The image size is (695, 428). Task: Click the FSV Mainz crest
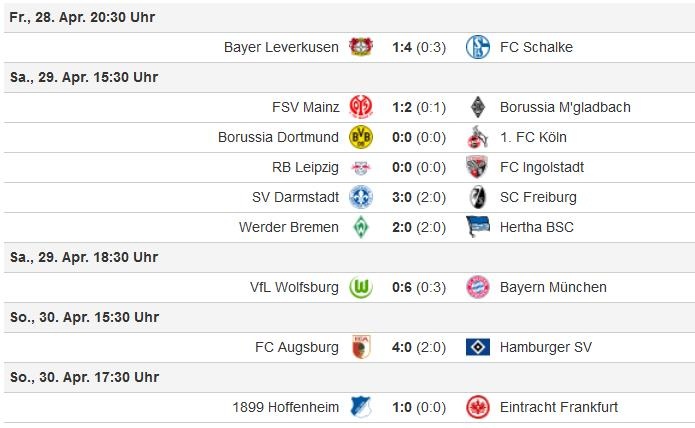click(360, 107)
